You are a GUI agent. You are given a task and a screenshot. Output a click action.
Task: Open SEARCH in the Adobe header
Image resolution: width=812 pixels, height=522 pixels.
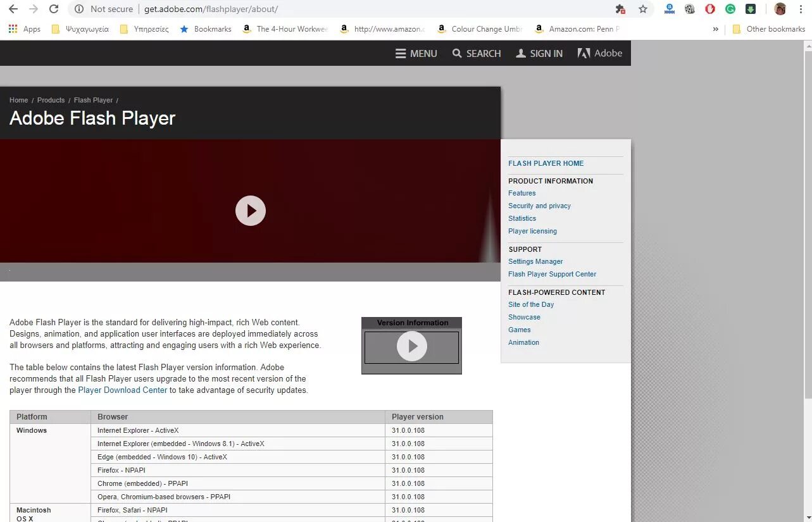[x=477, y=54]
